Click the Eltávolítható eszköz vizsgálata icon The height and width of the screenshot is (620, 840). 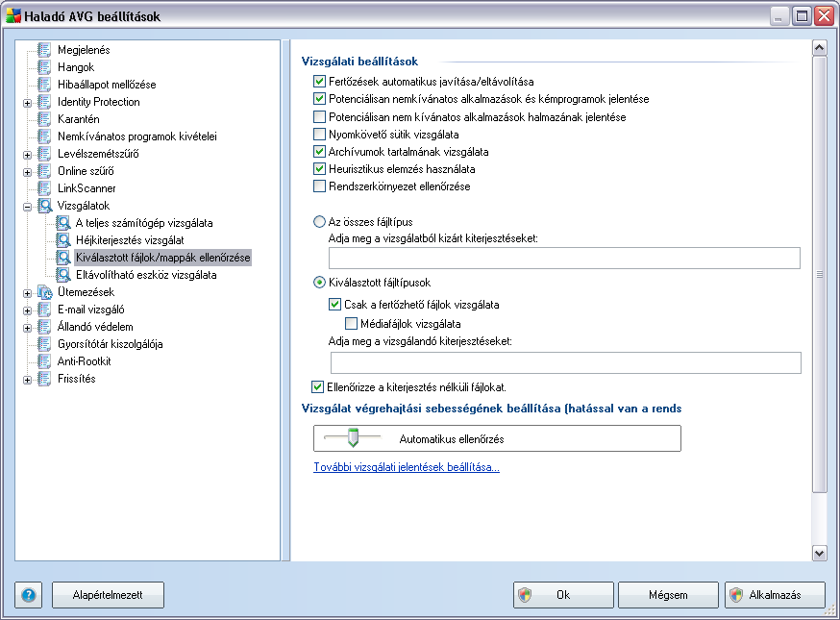point(63,275)
